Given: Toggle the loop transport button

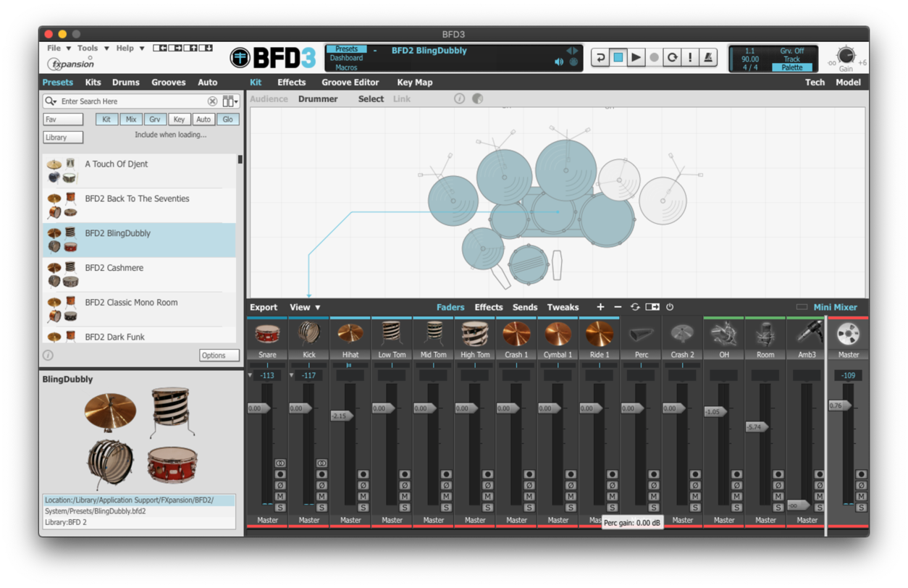Looking at the screenshot, I should (672, 57).
